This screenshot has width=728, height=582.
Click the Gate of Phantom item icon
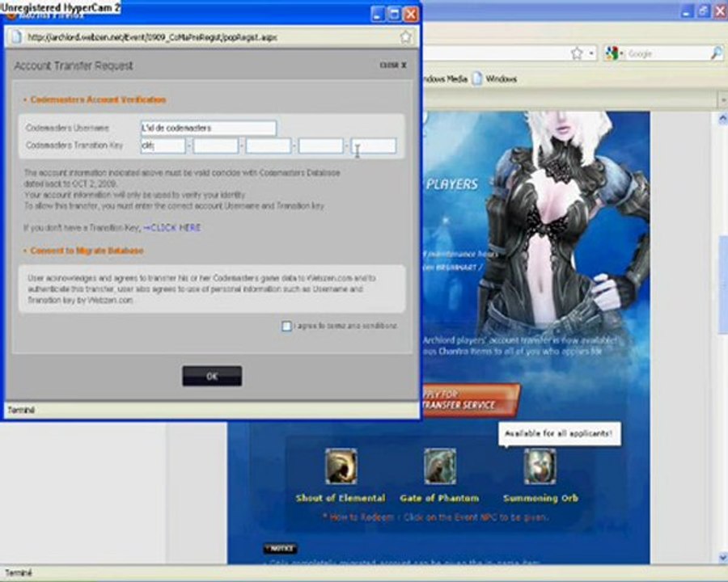(x=440, y=466)
